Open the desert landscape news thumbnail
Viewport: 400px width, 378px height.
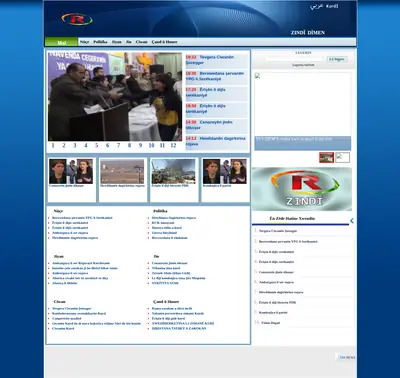click(x=122, y=171)
